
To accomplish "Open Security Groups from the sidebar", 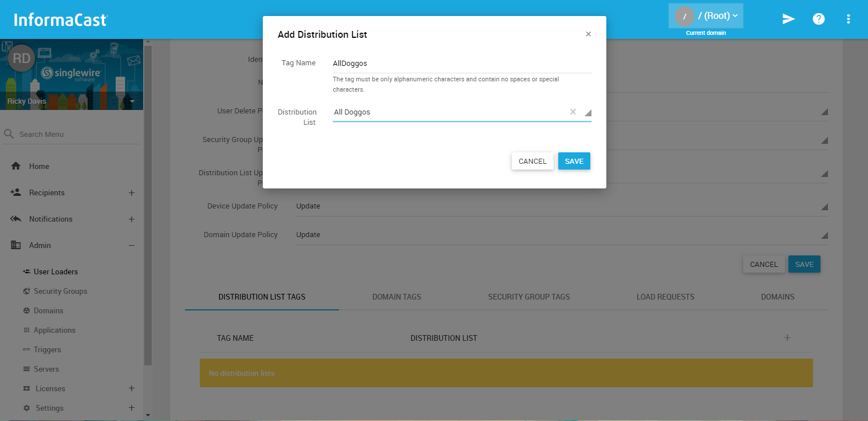I will [x=60, y=291].
